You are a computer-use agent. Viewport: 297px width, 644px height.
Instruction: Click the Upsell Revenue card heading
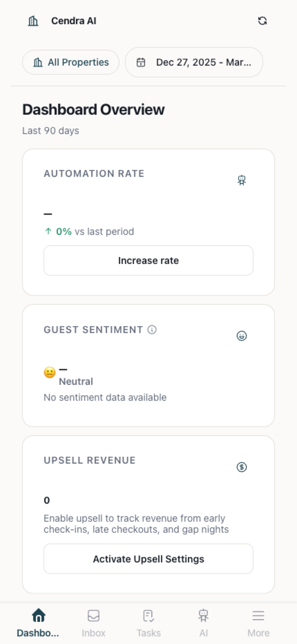tap(90, 460)
